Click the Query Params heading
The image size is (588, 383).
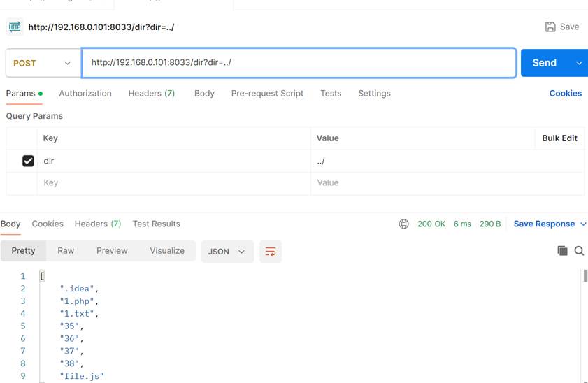(x=34, y=116)
